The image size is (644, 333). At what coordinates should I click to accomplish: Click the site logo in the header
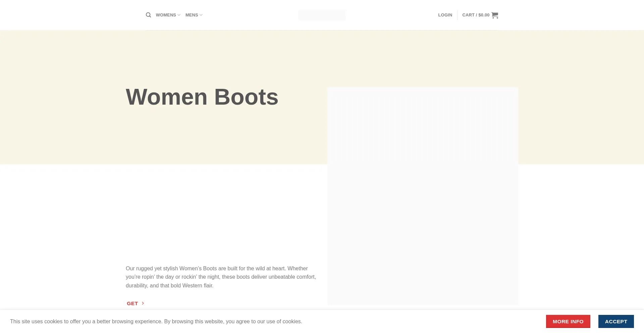click(322, 15)
